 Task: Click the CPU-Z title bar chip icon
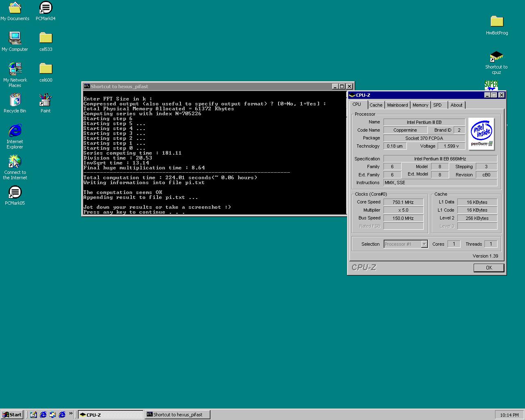point(352,95)
